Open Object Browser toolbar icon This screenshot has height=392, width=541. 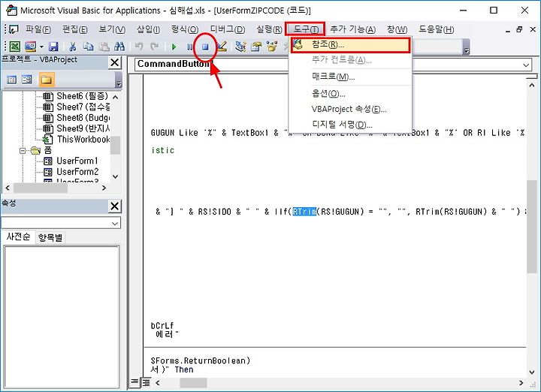[x=272, y=47]
